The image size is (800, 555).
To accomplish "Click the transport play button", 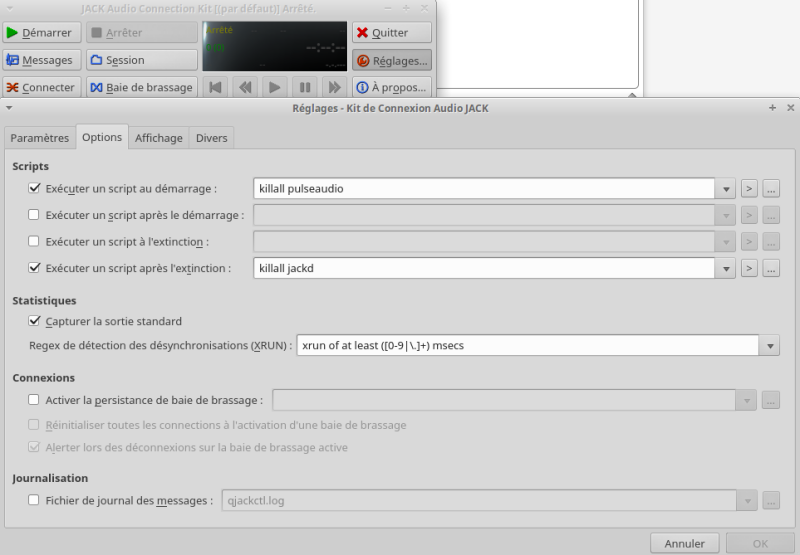I will tap(274, 87).
